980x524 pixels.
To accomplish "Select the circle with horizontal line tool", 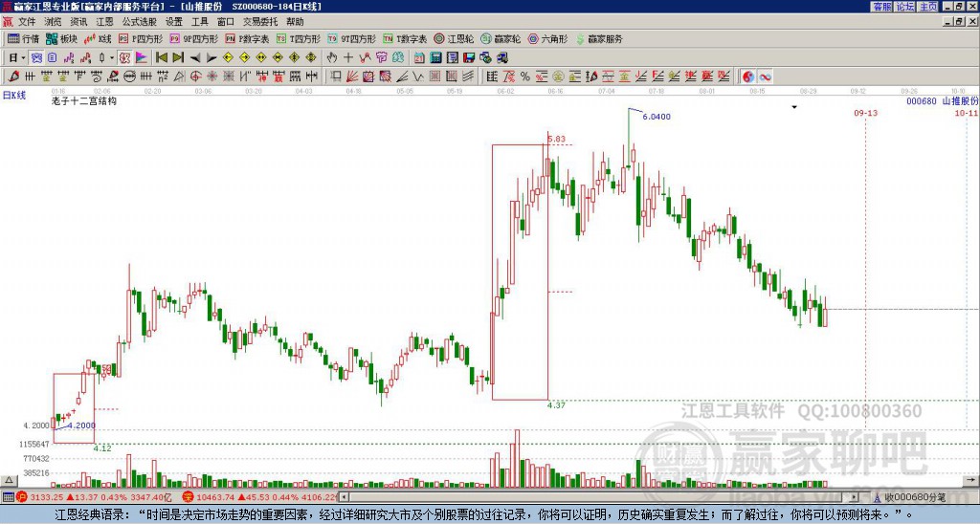I will [129, 76].
